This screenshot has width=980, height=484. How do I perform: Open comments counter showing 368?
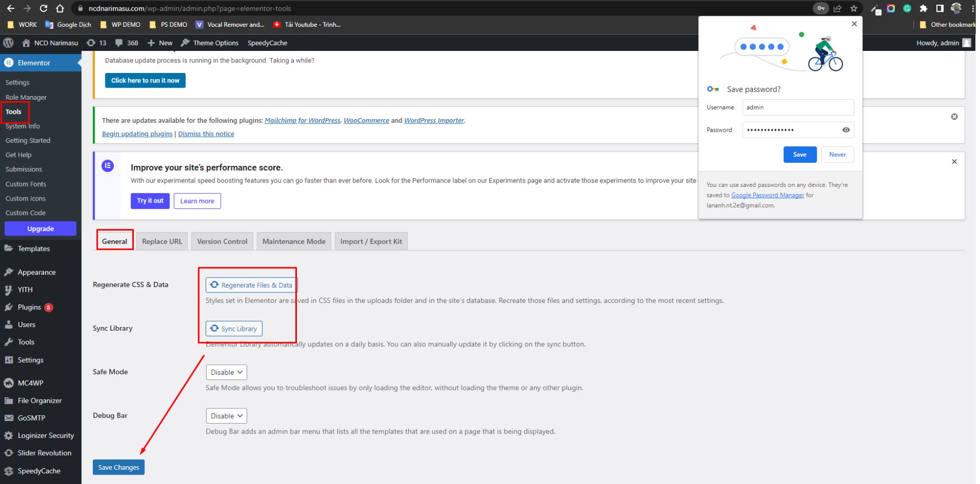tap(127, 43)
